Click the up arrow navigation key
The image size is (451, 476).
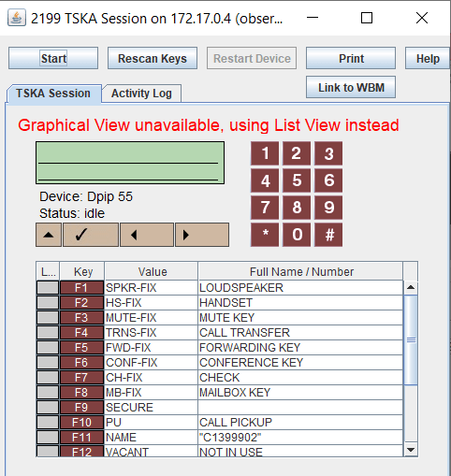coord(49,235)
